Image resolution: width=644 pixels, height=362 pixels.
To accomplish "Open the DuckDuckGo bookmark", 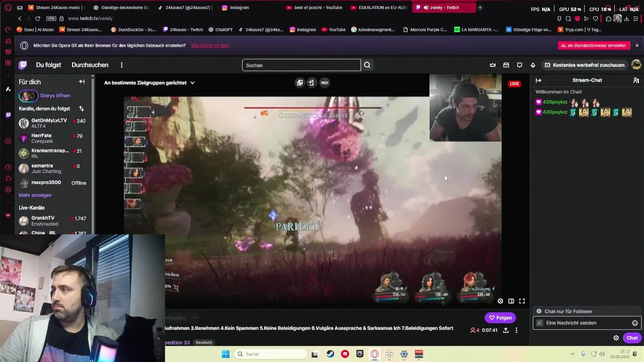I will (133, 30).
